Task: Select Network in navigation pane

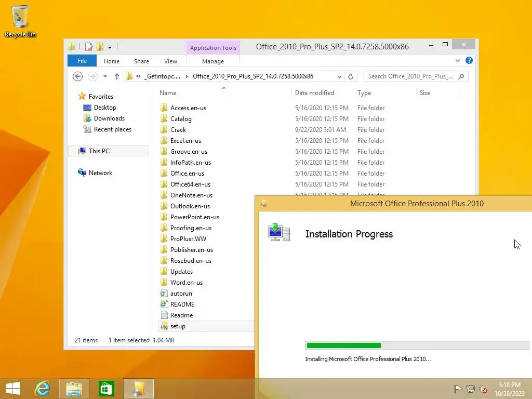Action: click(100, 172)
